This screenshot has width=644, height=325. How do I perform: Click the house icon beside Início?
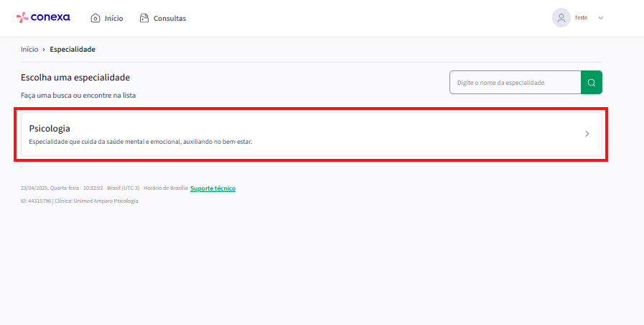click(x=95, y=18)
